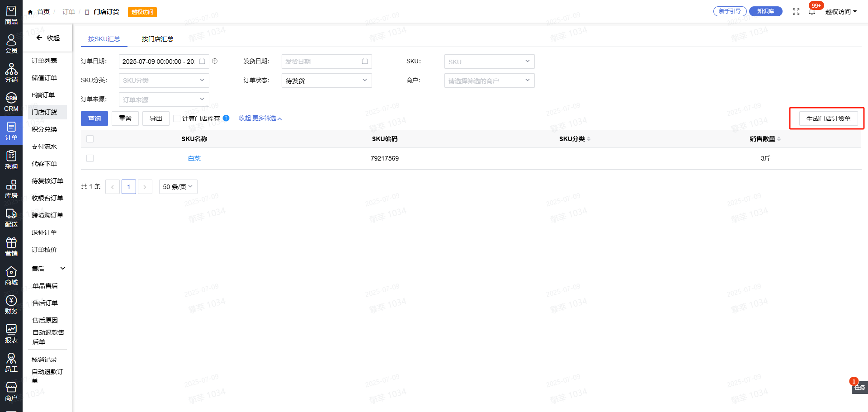The width and height of the screenshot is (868, 412).
Task: Click the 查询 search button
Action: click(x=94, y=118)
